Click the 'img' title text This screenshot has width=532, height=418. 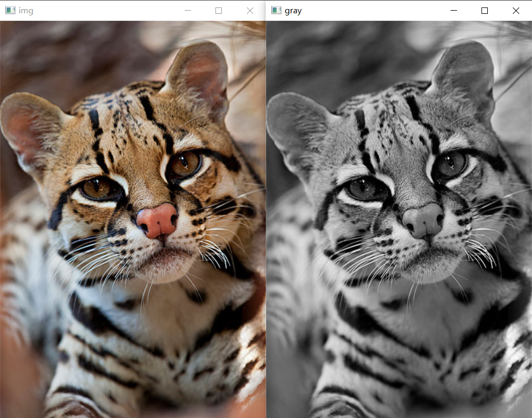(x=26, y=11)
